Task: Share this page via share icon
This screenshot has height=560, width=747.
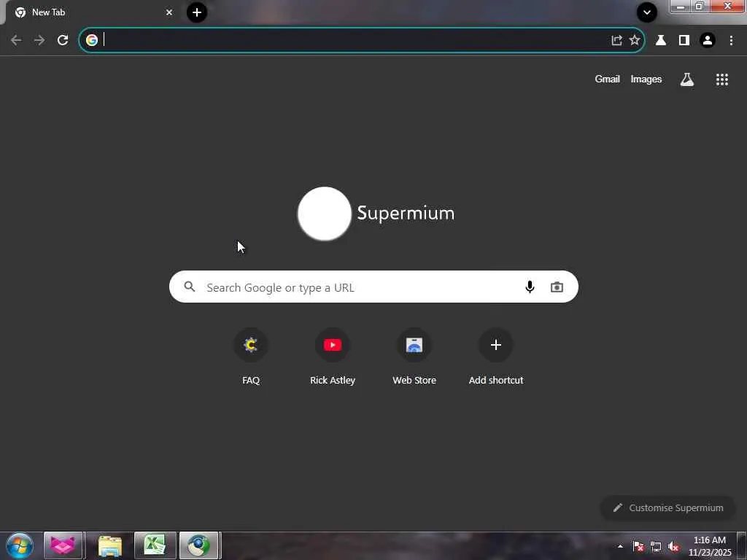Action: click(616, 40)
